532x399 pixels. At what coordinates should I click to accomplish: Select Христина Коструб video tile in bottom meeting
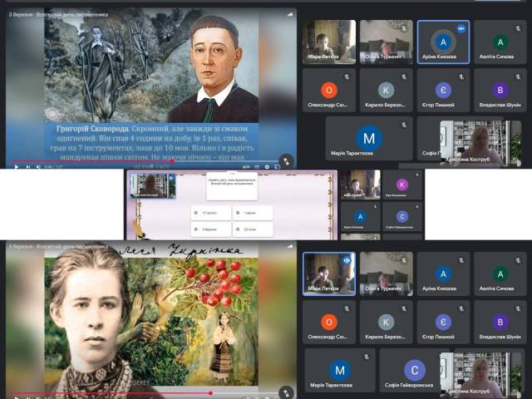click(x=480, y=375)
